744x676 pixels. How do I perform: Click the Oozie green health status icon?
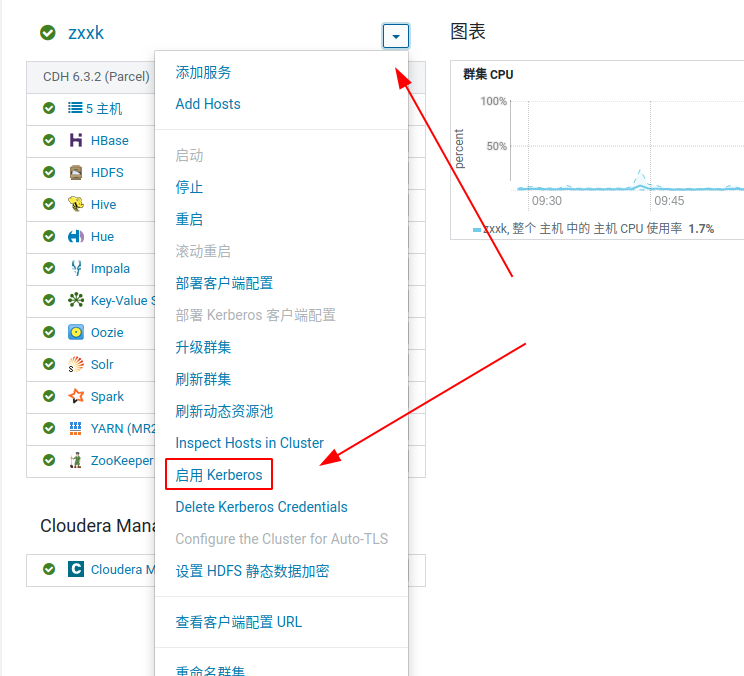point(49,332)
